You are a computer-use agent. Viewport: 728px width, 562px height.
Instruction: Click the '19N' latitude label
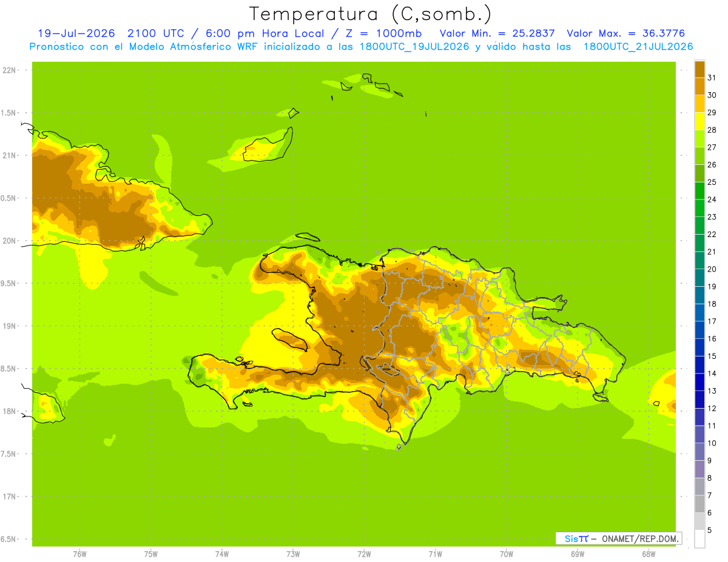click(8, 326)
